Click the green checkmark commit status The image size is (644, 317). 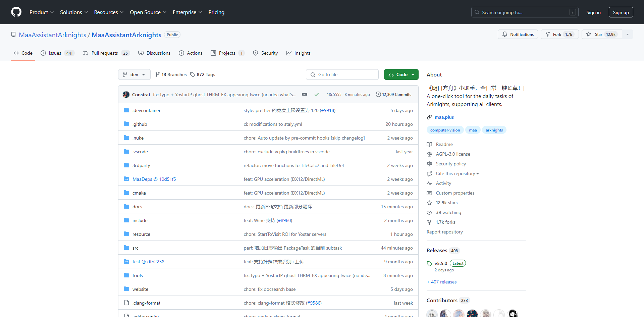316,95
